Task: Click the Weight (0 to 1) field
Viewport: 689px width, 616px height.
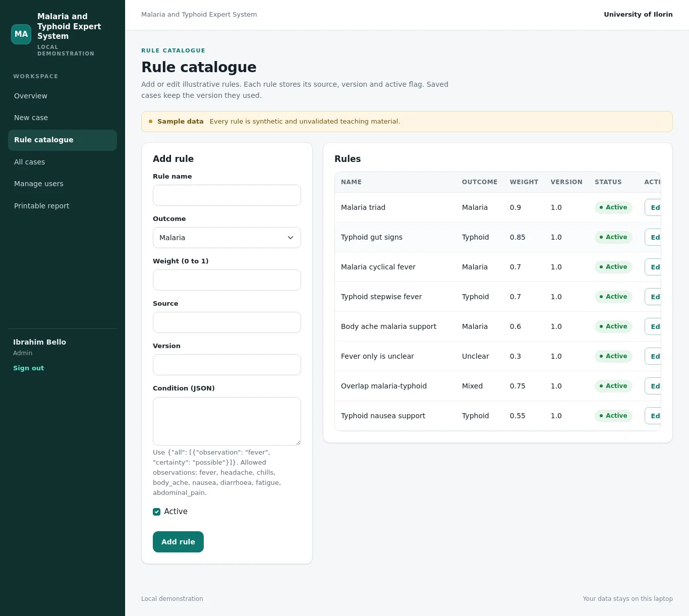Action: pos(227,280)
